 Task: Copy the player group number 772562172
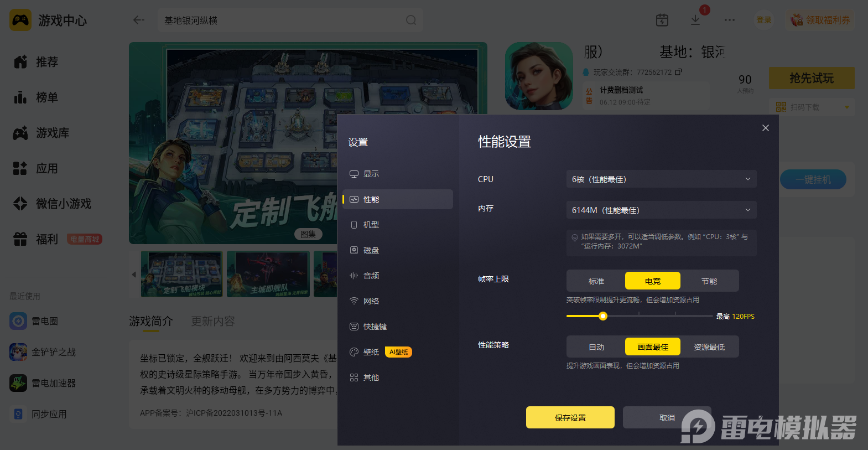coord(679,72)
